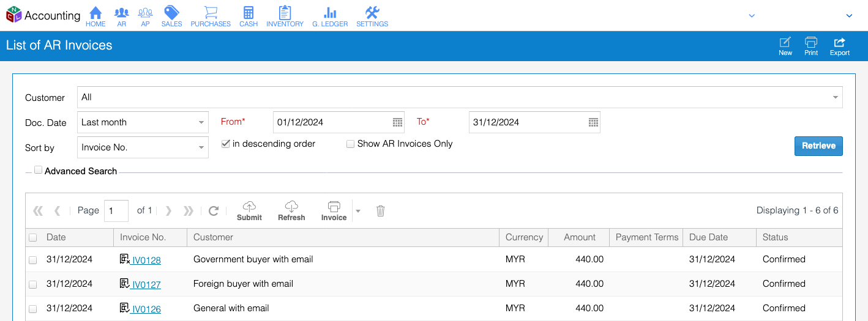Screen dimensions: 868x321
Task: Open the To date calendar picker
Action: [594, 122]
